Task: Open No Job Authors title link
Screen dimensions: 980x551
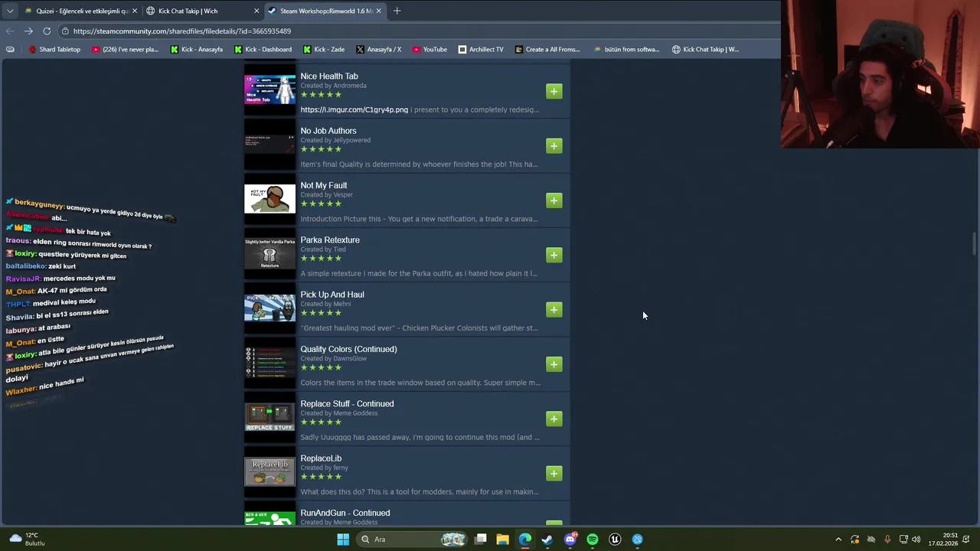Action: click(x=328, y=131)
